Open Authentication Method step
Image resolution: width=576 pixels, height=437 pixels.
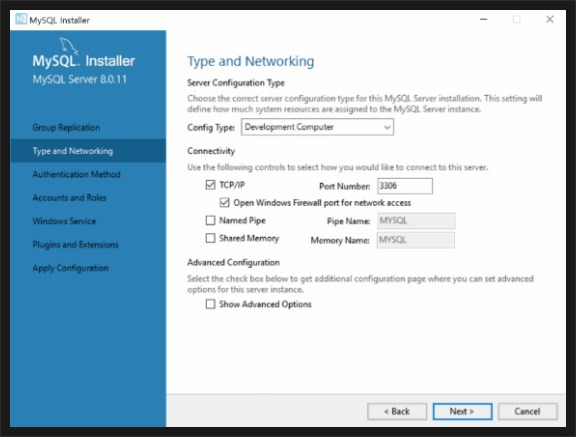(x=76, y=174)
